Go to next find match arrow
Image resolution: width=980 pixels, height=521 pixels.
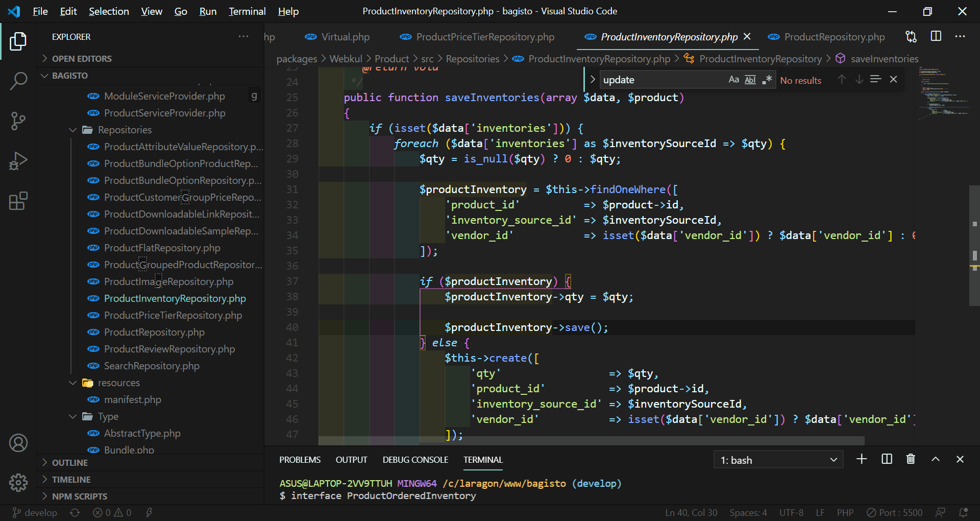coord(859,79)
